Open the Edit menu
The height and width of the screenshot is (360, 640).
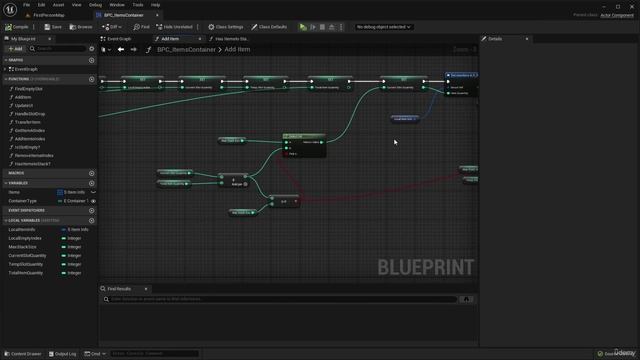41,5
